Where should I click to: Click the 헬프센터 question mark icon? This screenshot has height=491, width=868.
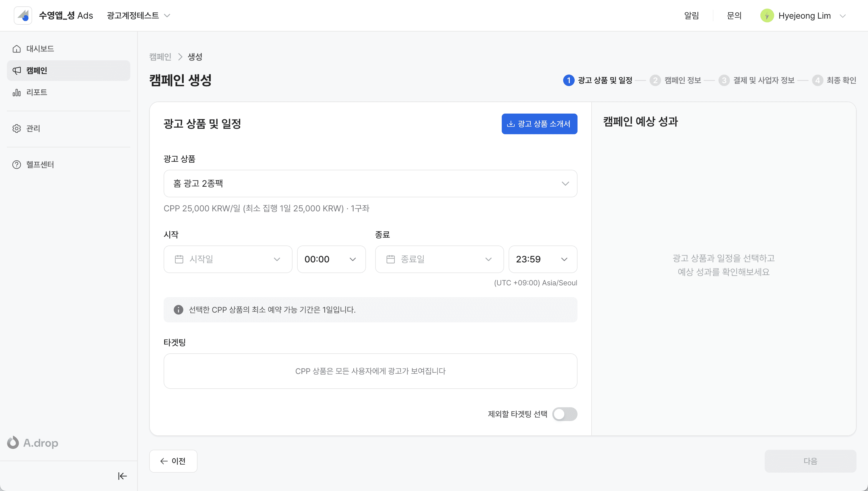(17, 165)
